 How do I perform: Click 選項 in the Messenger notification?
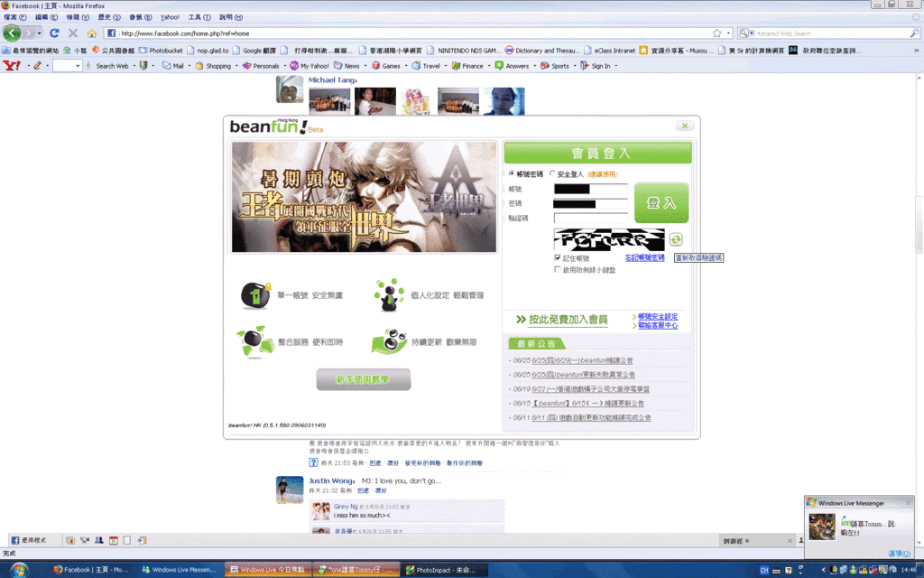(x=900, y=554)
